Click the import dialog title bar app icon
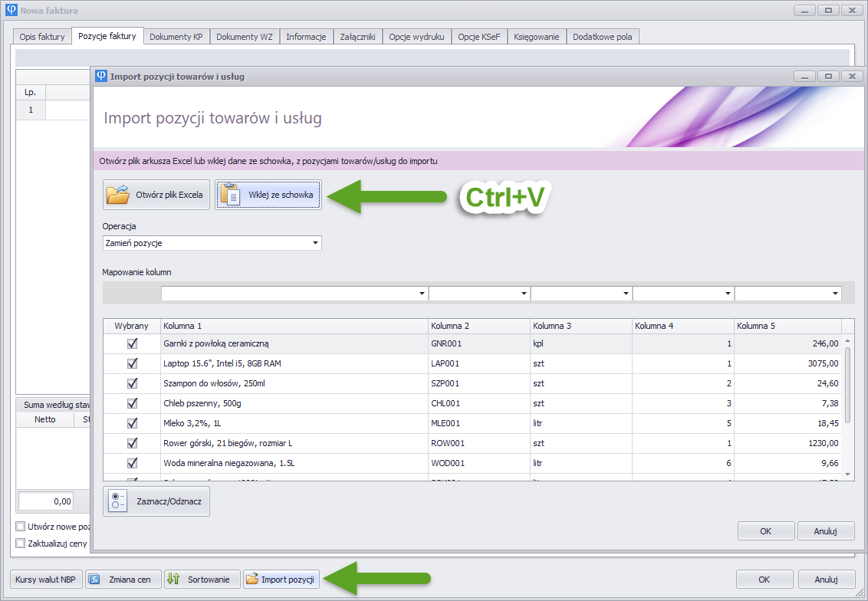The height and width of the screenshot is (601, 868). click(x=100, y=77)
